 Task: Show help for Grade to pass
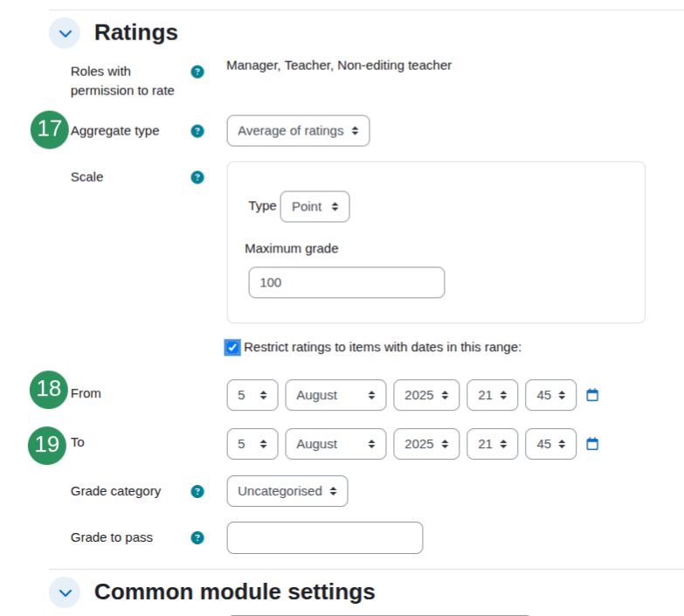(197, 538)
